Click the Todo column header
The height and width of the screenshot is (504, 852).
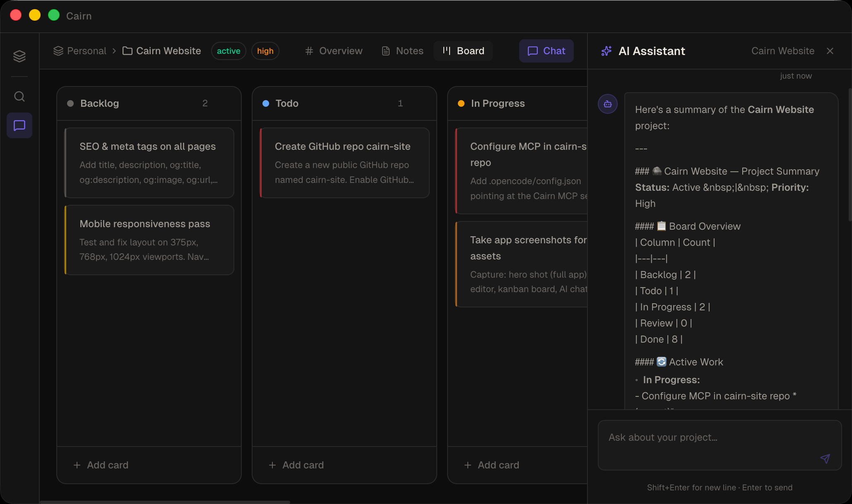pos(344,103)
